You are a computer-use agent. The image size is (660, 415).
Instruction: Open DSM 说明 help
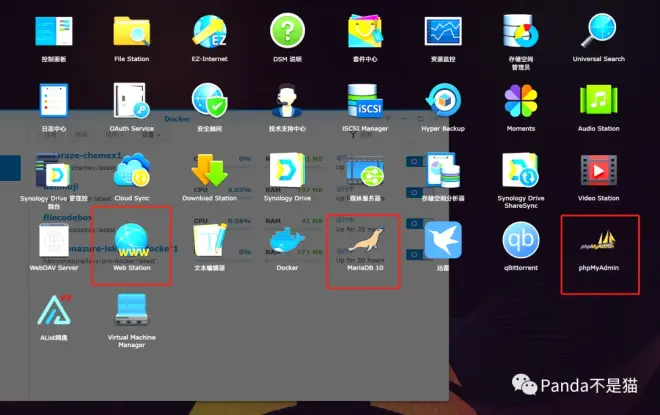point(287,31)
